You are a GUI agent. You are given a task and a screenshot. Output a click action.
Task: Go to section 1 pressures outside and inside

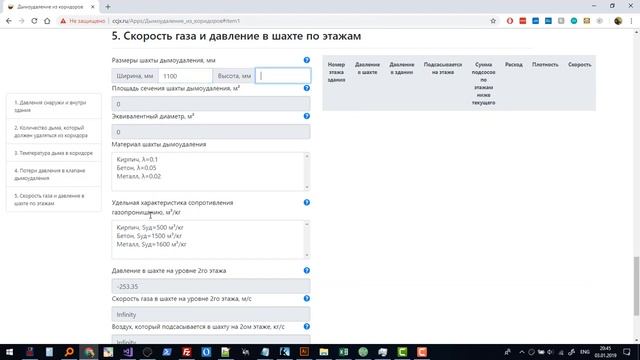54,106
